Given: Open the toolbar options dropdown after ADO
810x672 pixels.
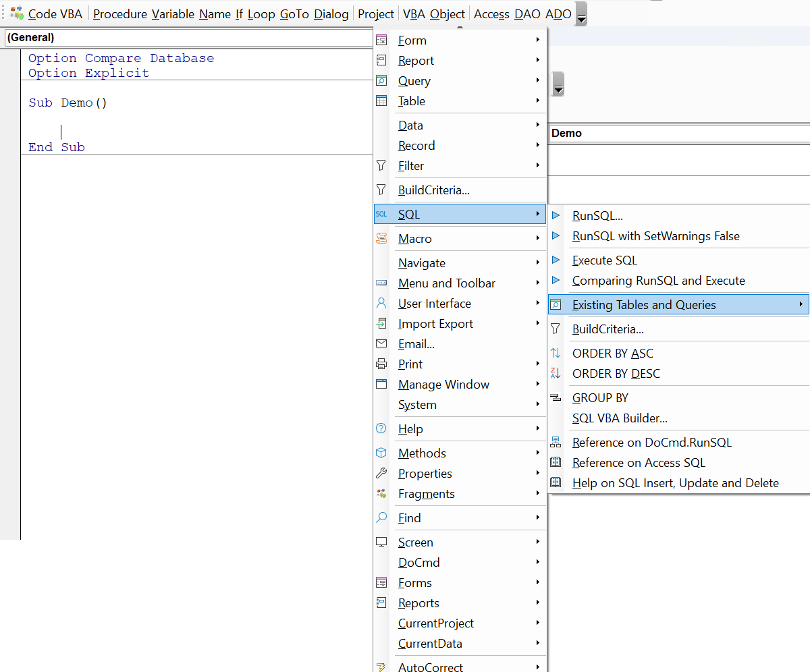Looking at the screenshot, I should 581,13.
